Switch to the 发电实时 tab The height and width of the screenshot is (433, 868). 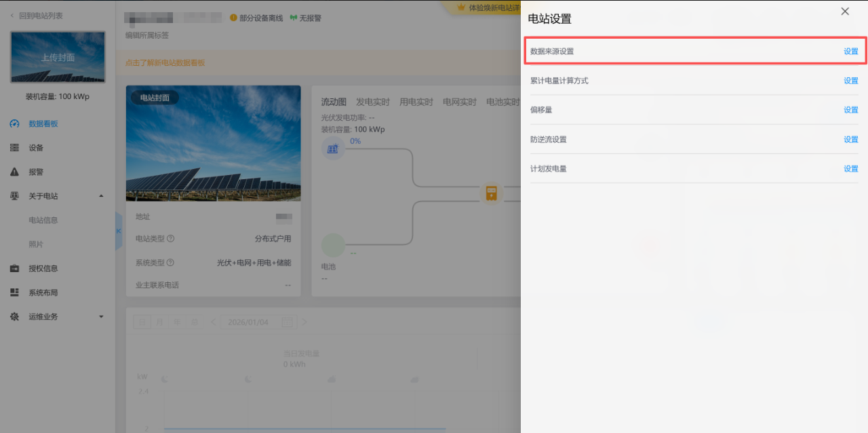(372, 102)
